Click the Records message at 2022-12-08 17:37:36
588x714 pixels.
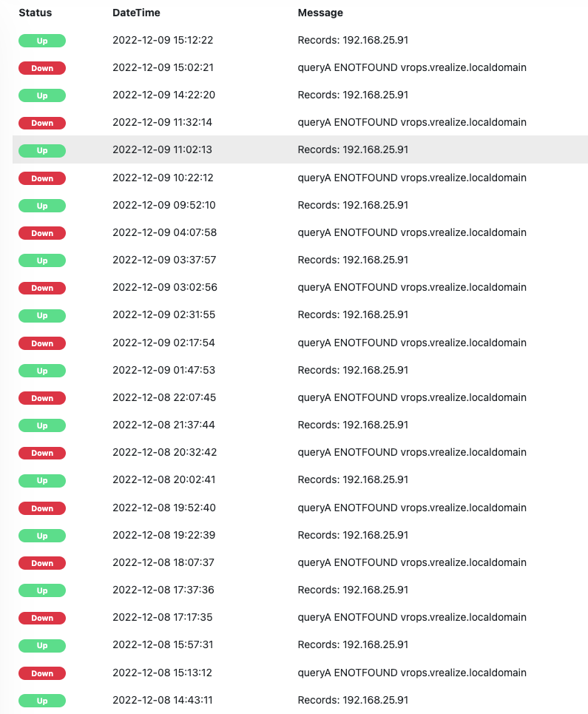[x=353, y=590]
